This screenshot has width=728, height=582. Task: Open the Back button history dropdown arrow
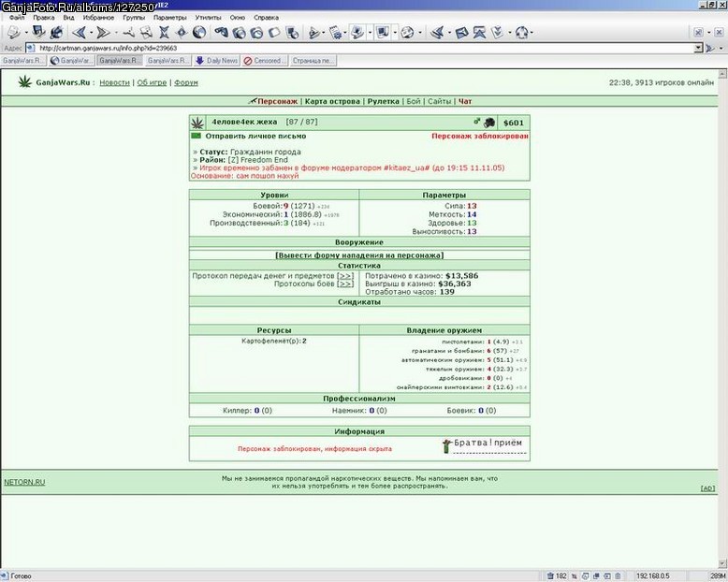coord(91,33)
